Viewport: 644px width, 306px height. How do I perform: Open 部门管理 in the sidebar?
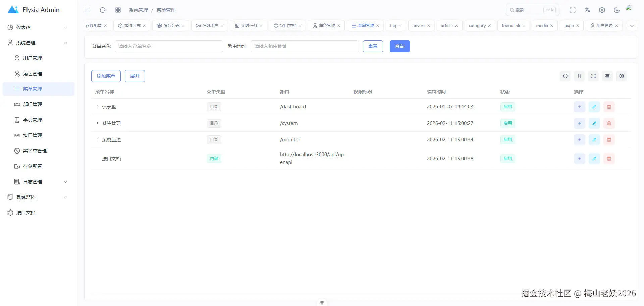pos(39,104)
